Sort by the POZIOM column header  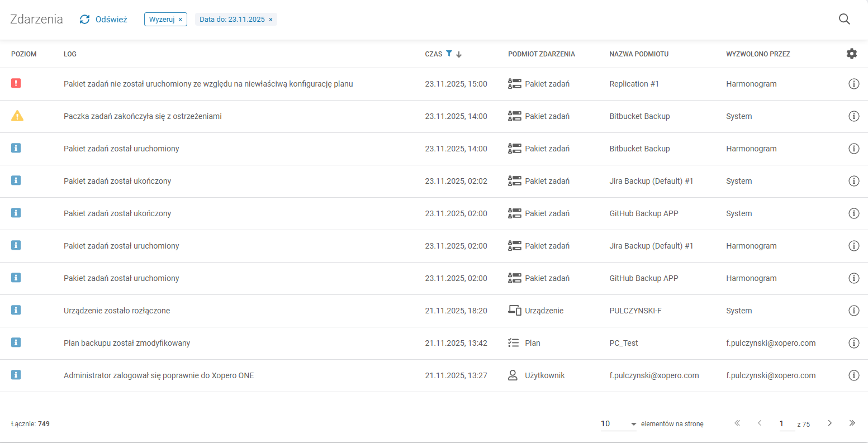point(24,54)
